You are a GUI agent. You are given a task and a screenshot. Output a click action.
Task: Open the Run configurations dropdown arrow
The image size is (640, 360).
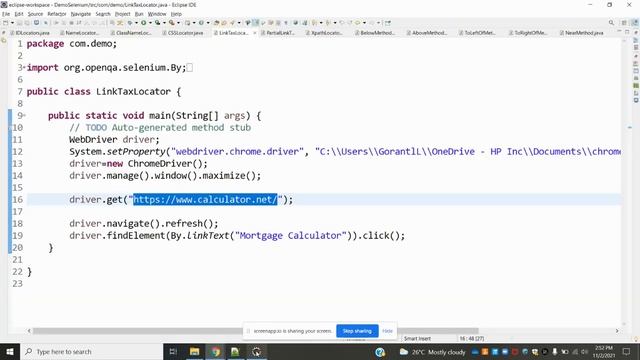point(150,23)
